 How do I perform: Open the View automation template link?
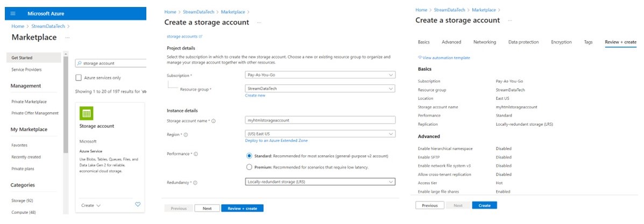click(446, 58)
